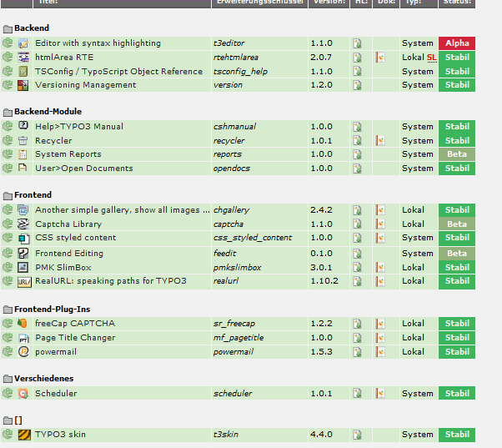
Task: Click the extension key css_styled_content
Action: click(x=253, y=238)
